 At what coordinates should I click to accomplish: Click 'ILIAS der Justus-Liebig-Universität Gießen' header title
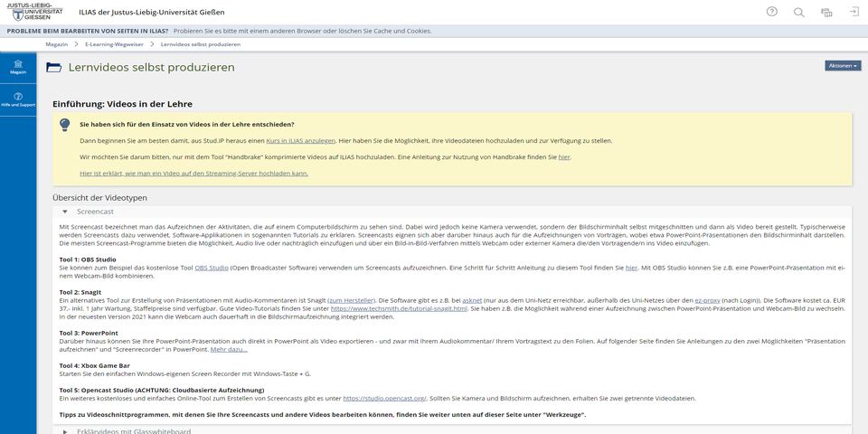pyautogui.click(x=152, y=12)
